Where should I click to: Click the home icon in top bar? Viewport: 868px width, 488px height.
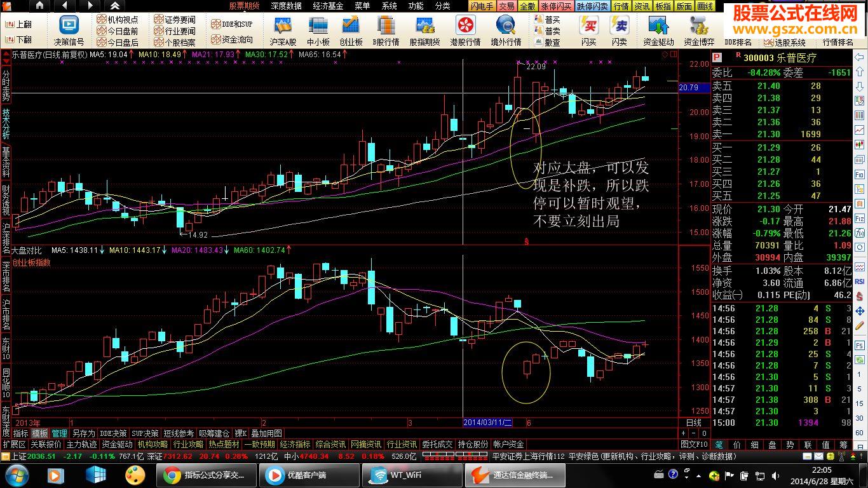pyautogui.click(x=39, y=6)
